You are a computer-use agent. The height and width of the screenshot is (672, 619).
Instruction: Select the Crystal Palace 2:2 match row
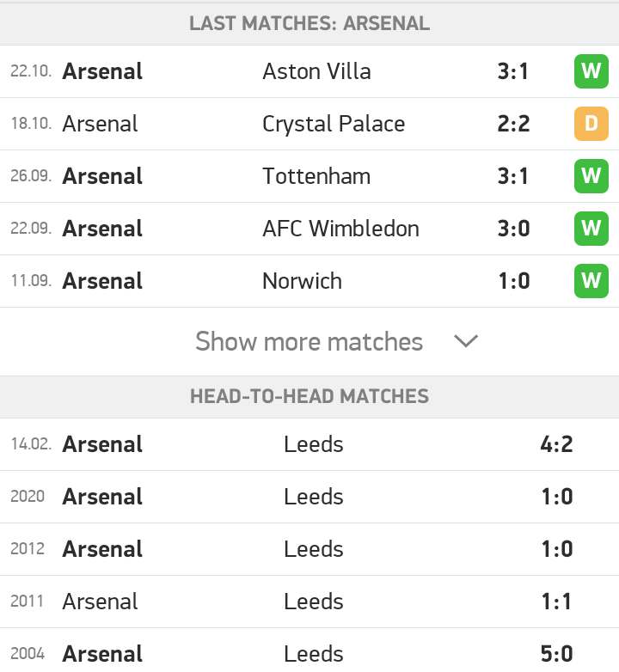tap(309, 124)
